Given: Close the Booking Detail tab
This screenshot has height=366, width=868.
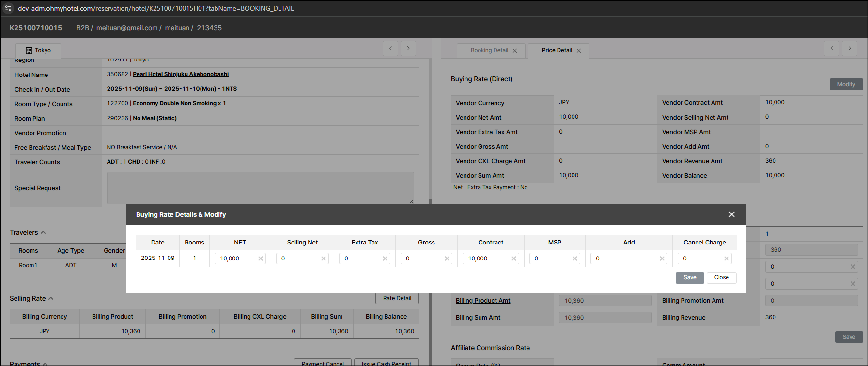Looking at the screenshot, I should coord(515,51).
